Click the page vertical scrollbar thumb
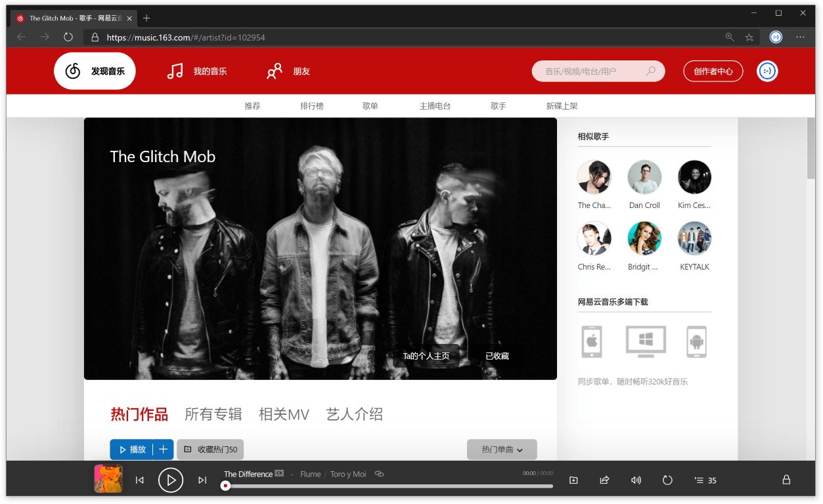The height and width of the screenshot is (504, 823). 811,148
